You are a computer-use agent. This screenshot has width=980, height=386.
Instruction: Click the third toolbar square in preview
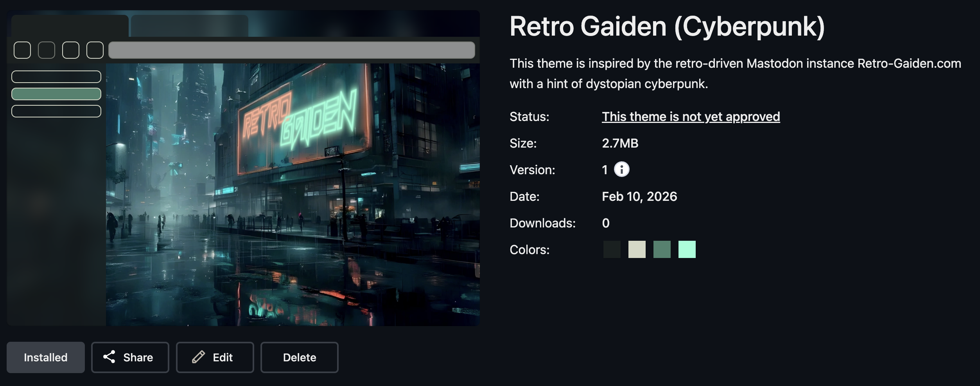[x=71, y=50]
